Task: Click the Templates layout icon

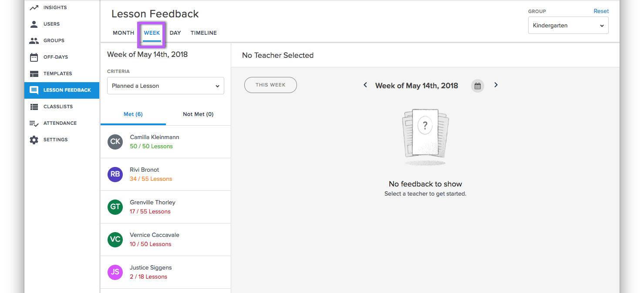Action: point(34,73)
